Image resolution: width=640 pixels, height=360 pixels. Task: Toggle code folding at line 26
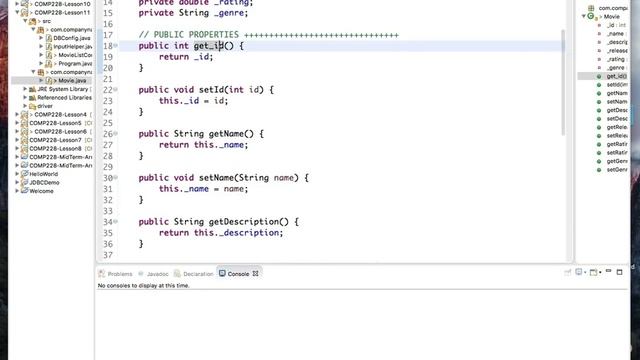click(116, 133)
